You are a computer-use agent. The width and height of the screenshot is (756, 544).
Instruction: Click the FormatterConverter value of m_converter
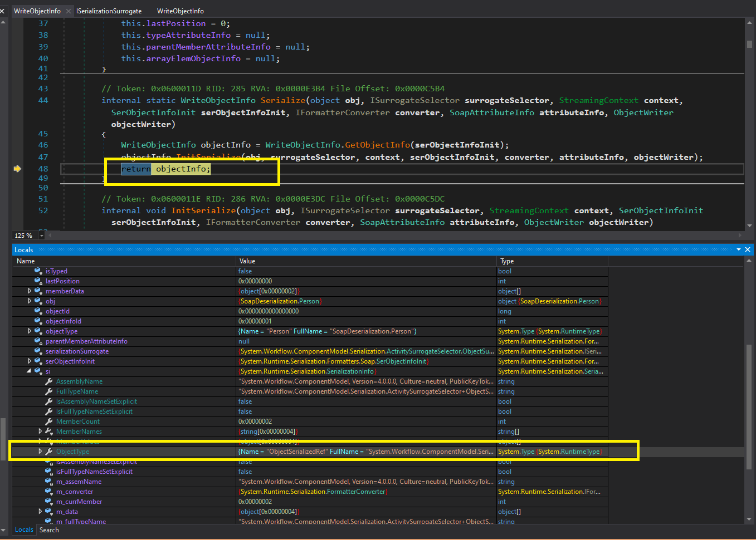[x=313, y=492]
